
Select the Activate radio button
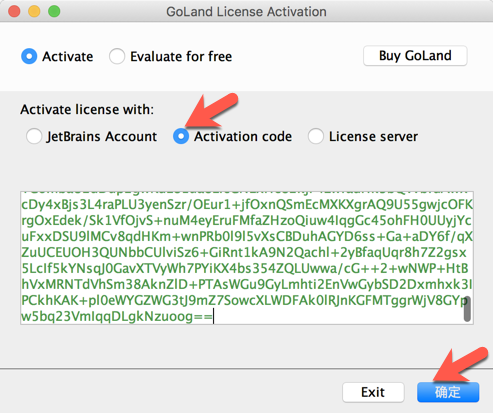(x=29, y=56)
